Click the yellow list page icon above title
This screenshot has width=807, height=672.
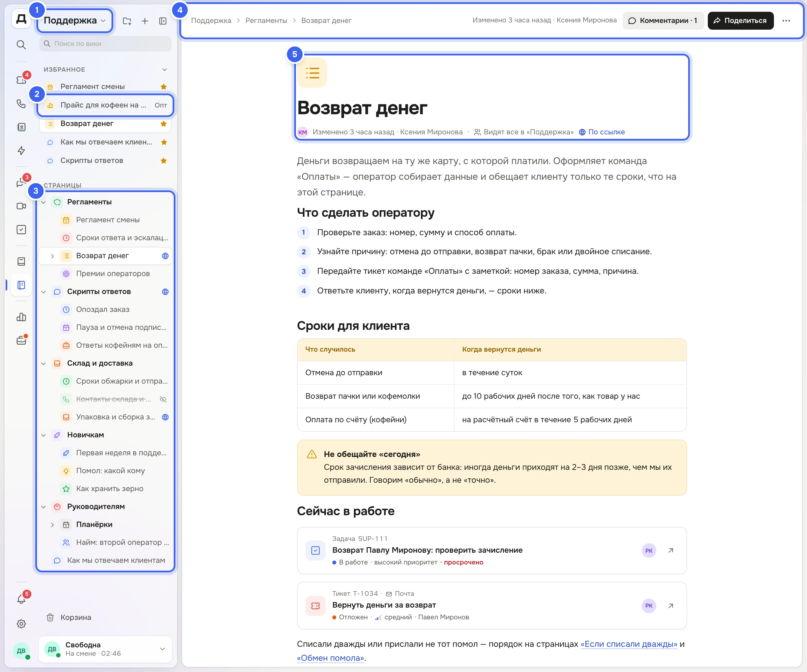point(312,73)
